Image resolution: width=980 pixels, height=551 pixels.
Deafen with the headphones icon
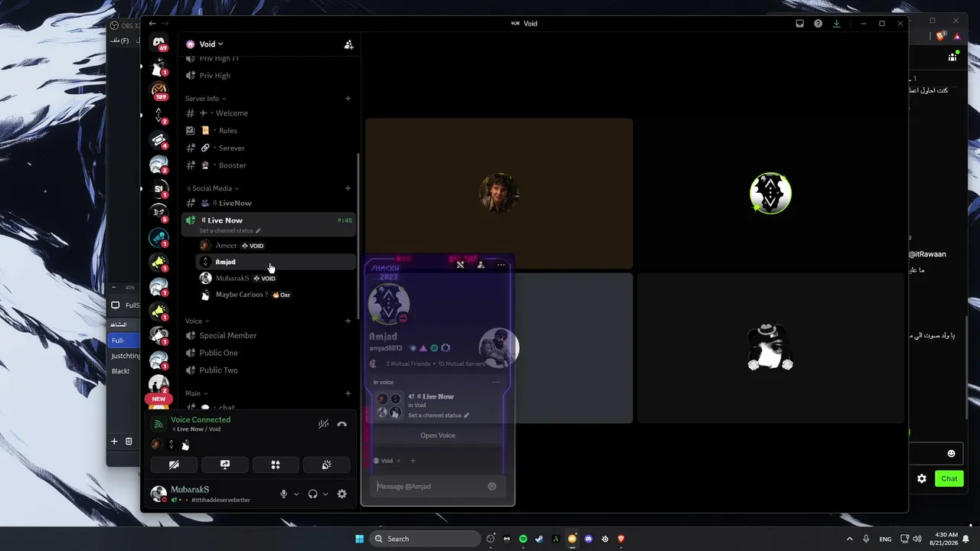pos(312,494)
